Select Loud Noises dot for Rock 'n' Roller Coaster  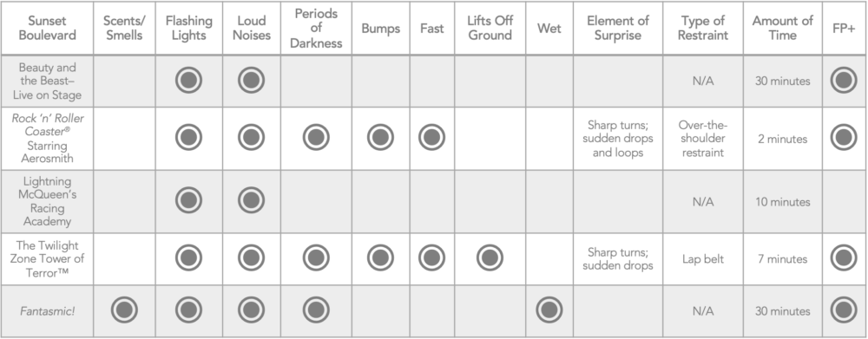pos(252,137)
